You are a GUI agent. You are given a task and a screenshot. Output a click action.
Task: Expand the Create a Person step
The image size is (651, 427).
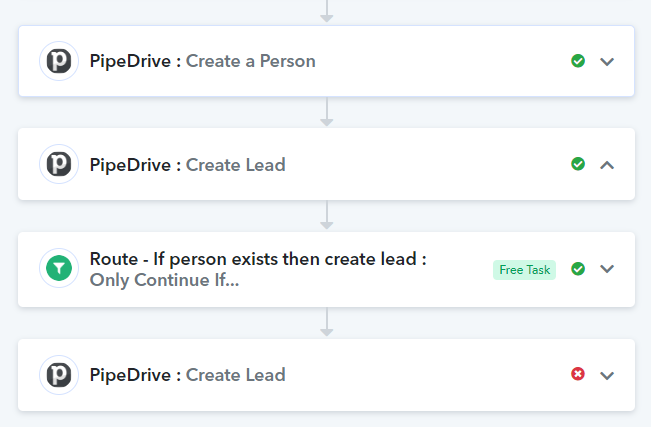[607, 62]
